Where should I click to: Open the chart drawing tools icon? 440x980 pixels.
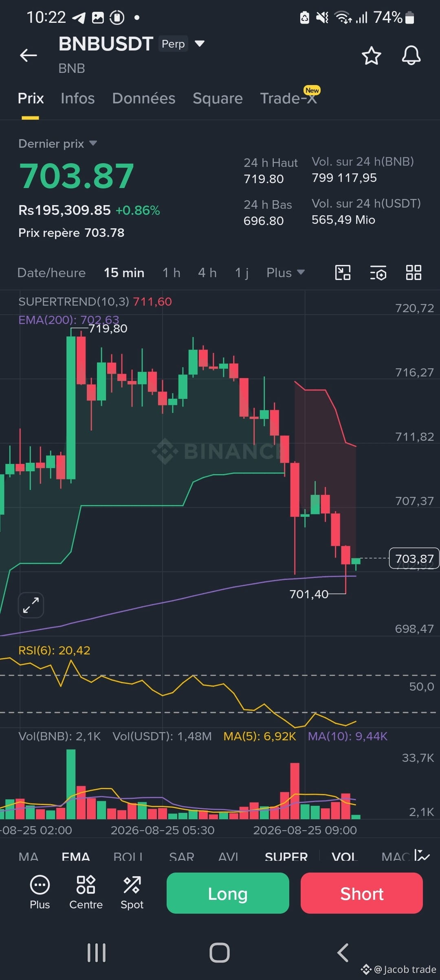click(343, 273)
